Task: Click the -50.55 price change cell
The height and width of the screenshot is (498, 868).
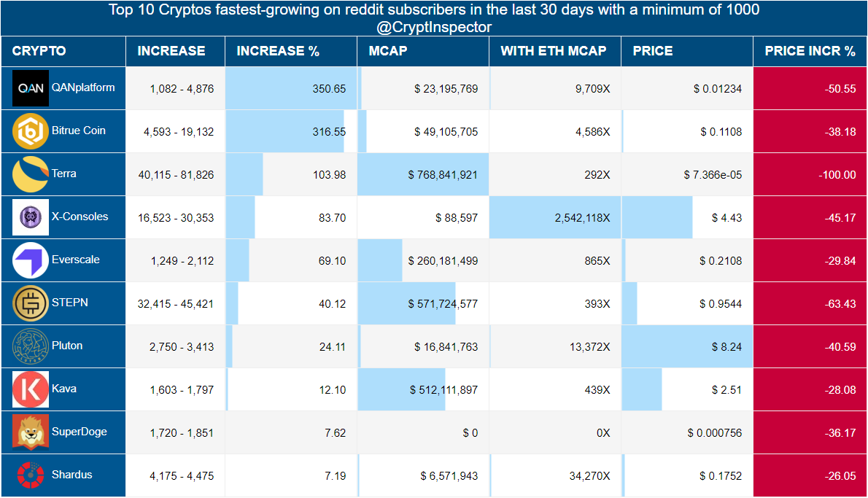Action: point(810,88)
